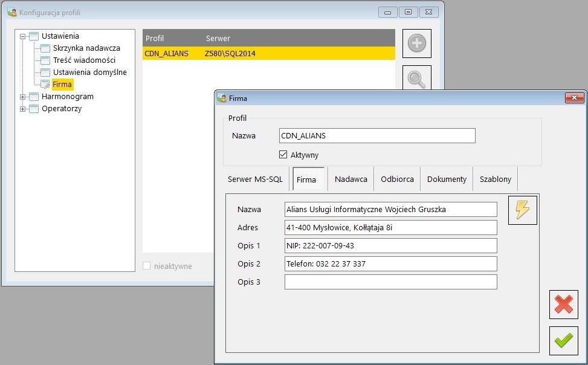The width and height of the screenshot is (588, 365).
Task: Select Skrzynka nadawcza in the tree
Action: [x=86, y=48]
